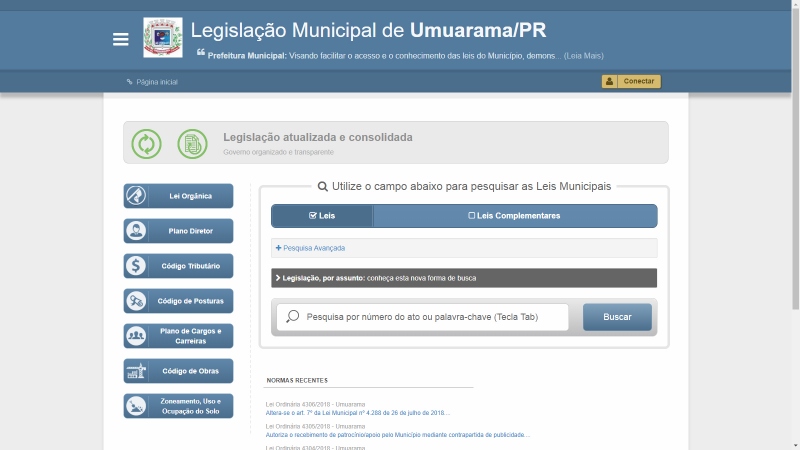Open the hamburger menu icon
The image size is (800, 450).
tap(120, 39)
